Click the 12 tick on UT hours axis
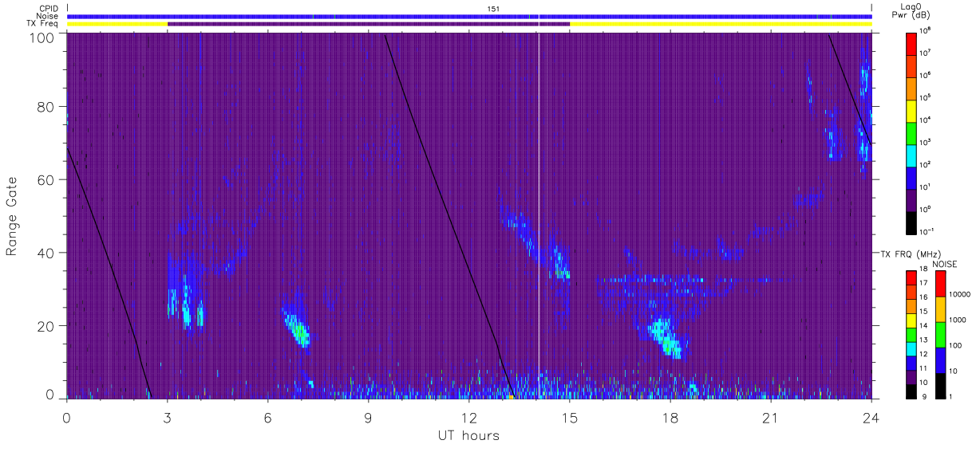 point(468,417)
